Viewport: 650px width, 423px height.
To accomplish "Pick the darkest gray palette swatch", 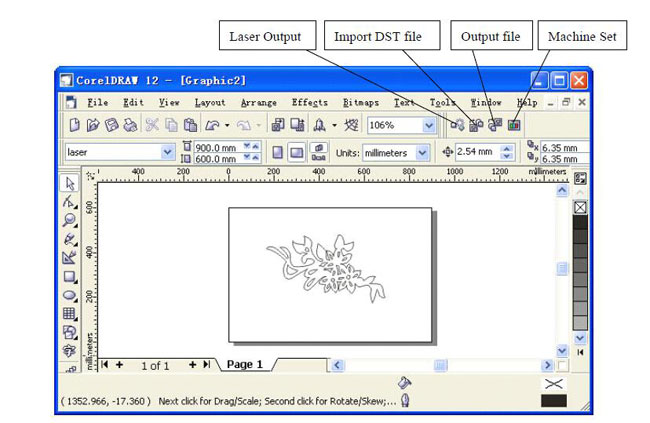I will click(x=580, y=224).
